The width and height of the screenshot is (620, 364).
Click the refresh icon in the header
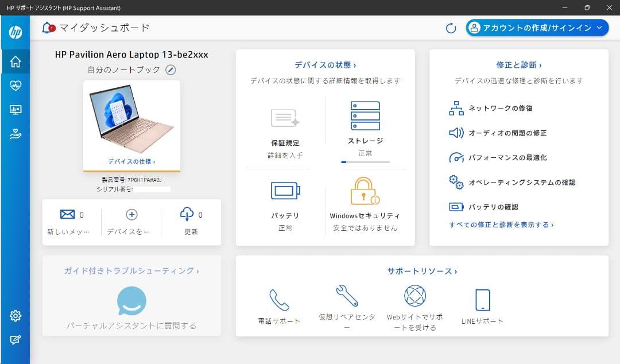click(450, 27)
